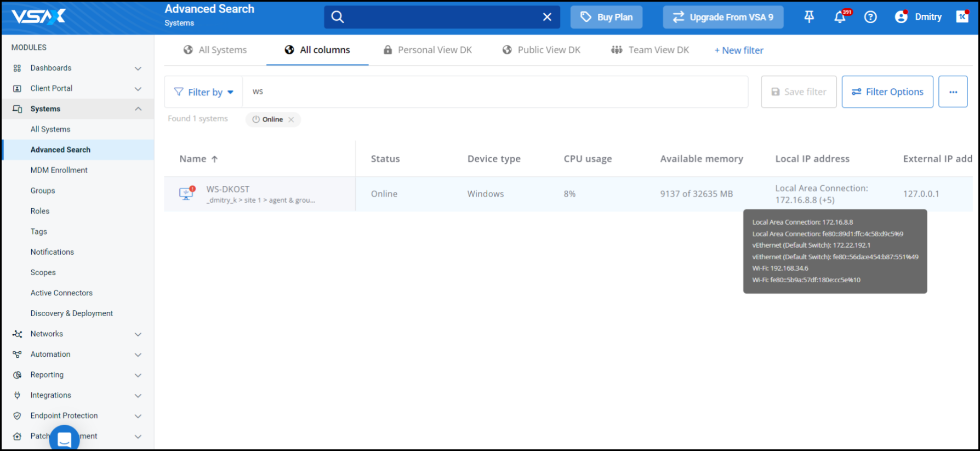
Task: Click the WS-DKOST system name
Action: (x=228, y=189)
